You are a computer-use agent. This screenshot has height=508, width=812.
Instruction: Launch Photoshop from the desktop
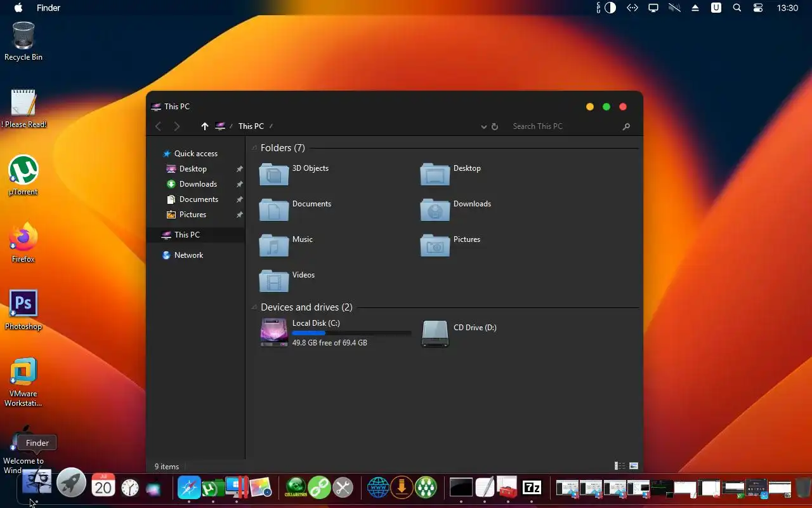[x=23, y=311]
